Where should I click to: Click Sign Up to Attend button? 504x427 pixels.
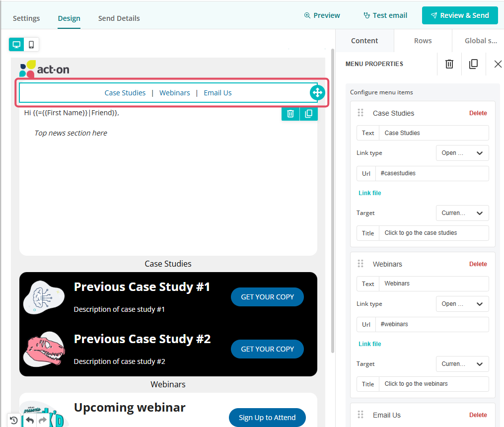point(267,418)
